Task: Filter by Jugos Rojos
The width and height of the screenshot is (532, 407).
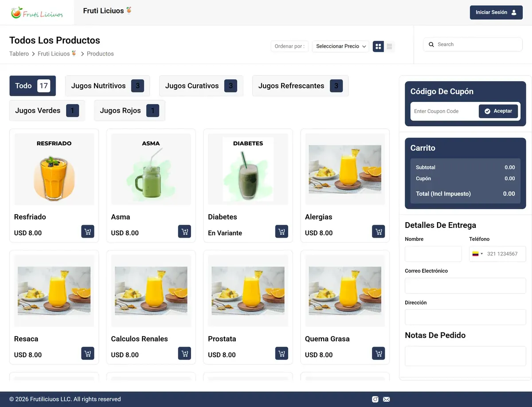Action: (129, 110)
